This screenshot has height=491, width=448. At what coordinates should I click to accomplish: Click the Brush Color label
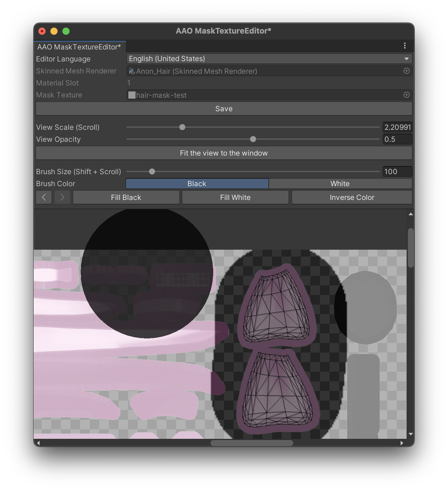55,184
